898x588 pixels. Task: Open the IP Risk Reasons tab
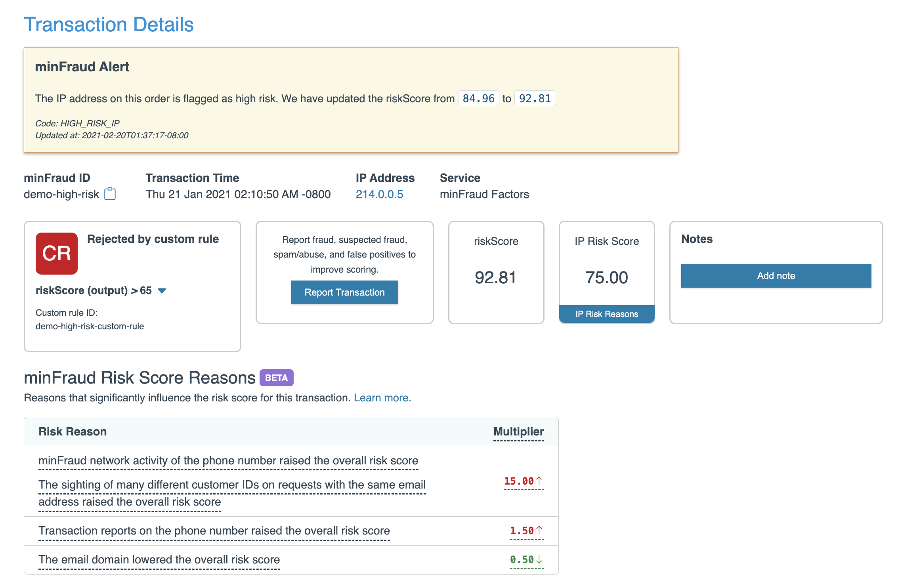coord(606,314)
